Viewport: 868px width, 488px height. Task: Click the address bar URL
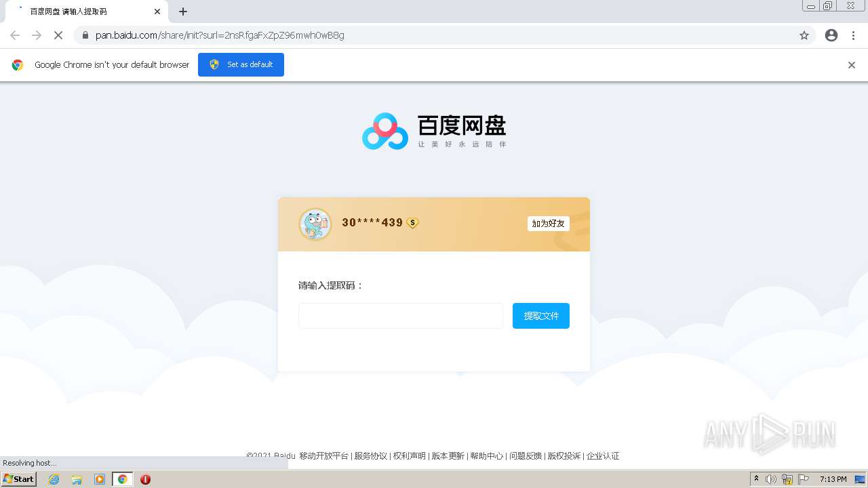pos(220,35)
